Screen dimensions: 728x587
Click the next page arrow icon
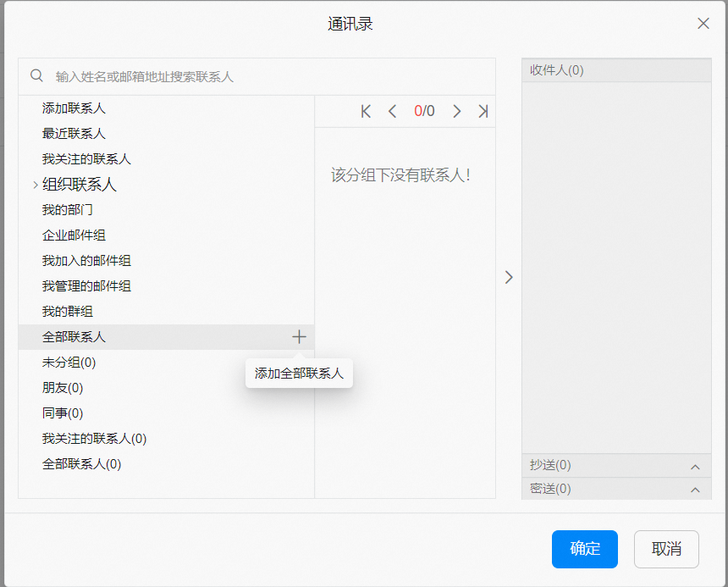point(456,111)
